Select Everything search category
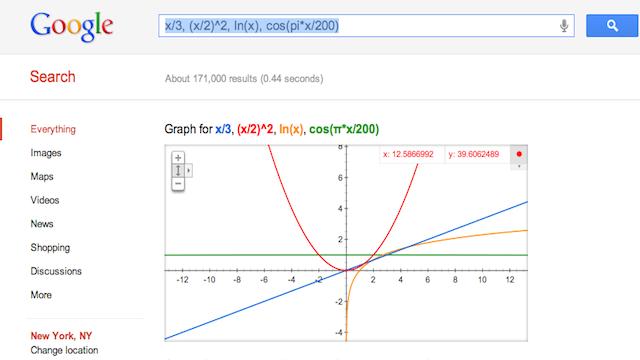This screenshot has width=640, height=360. [x=53, y=129]
